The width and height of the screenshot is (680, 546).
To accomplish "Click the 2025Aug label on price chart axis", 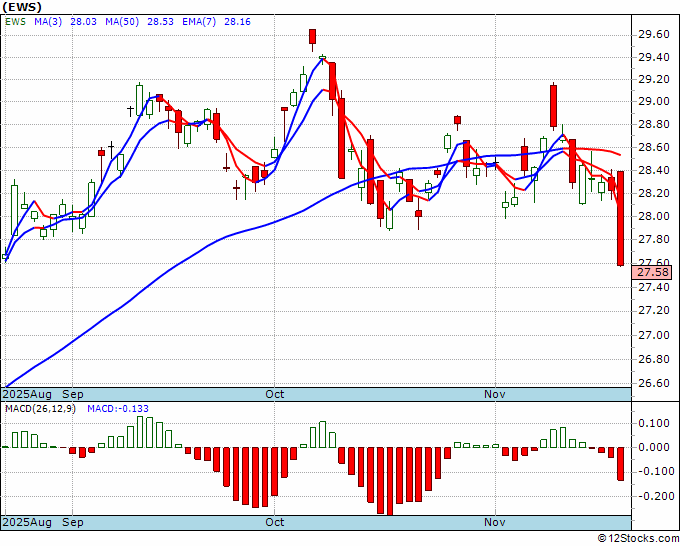I will [x=27, y=394].
